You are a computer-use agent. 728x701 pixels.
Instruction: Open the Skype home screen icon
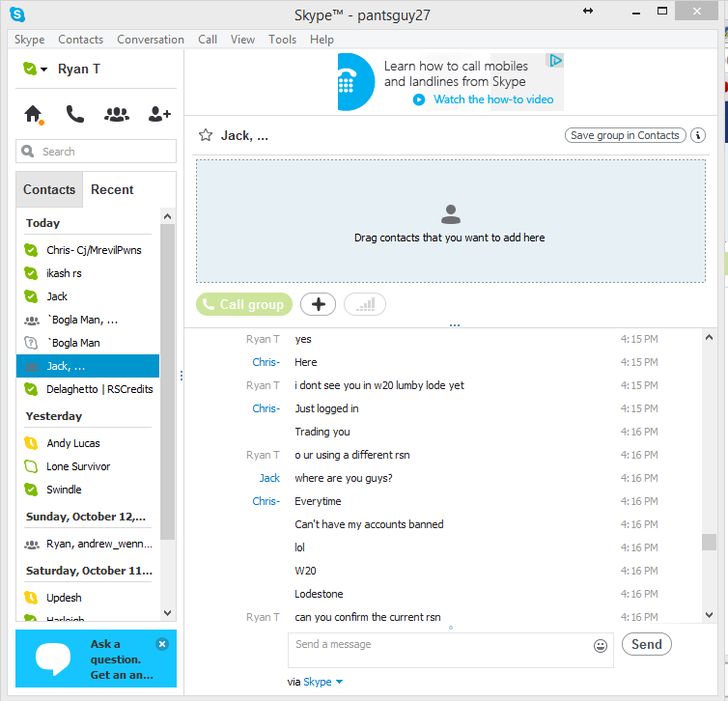pos(34,114)
